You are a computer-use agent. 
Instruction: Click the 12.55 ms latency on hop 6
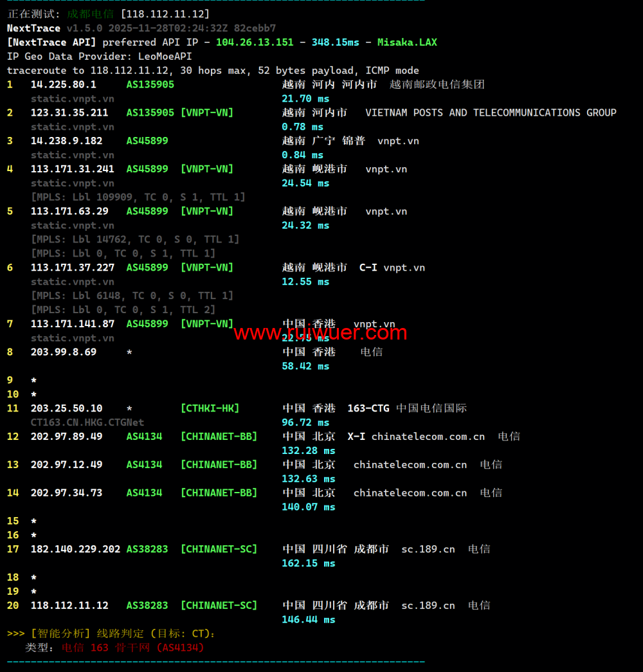[x=305, y=282]
